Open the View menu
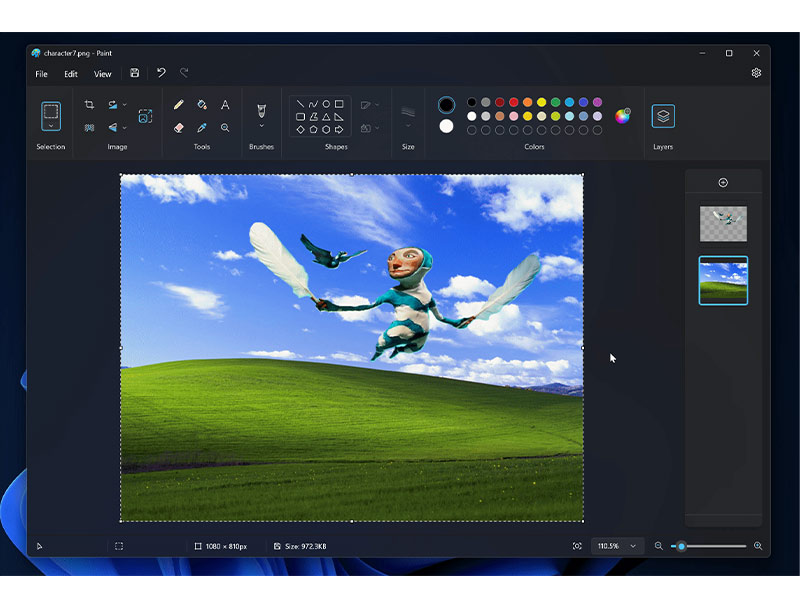800x600 pixels. click(103, 74)
